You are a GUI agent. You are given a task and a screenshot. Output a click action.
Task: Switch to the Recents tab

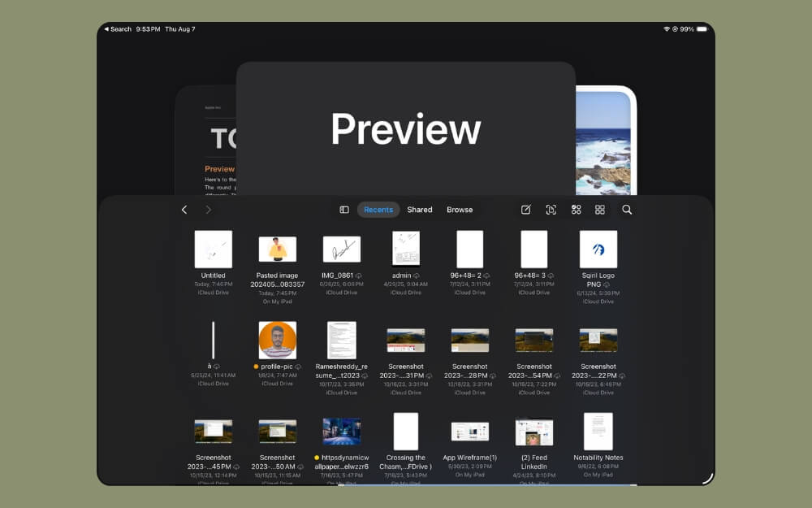click(x=378, y=210)
